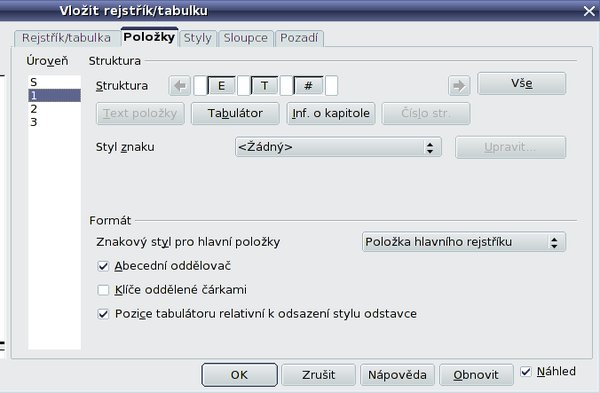Click structure field between E and T
This screenshot has height=393, width=600.
pyautogui.click(x=243, y=86)
